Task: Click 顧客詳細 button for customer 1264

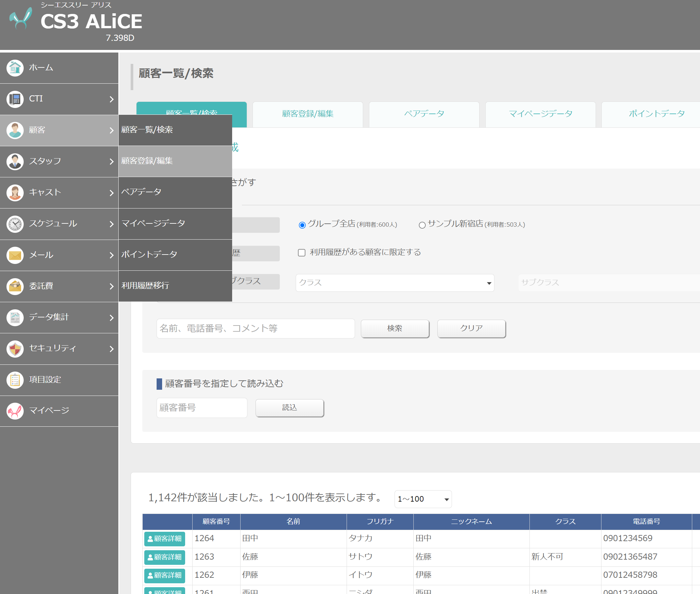Action: (164, 539)
